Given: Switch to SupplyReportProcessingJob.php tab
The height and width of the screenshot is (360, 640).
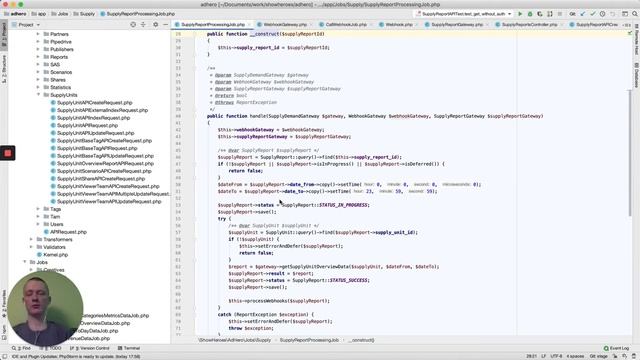Looking at the screenshot, I should (x=212, y=25).
